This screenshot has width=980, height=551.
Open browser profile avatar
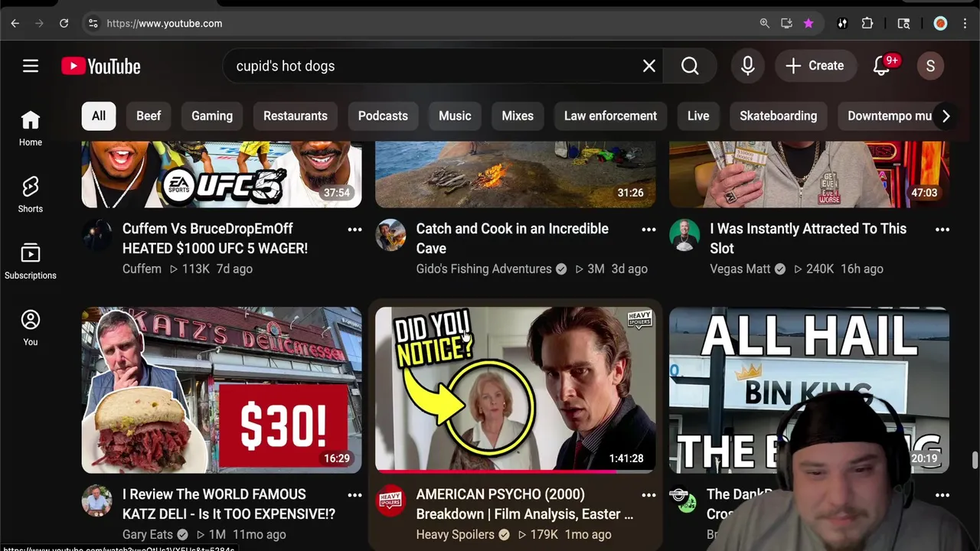pyautogui.click(x=940, y=24)
